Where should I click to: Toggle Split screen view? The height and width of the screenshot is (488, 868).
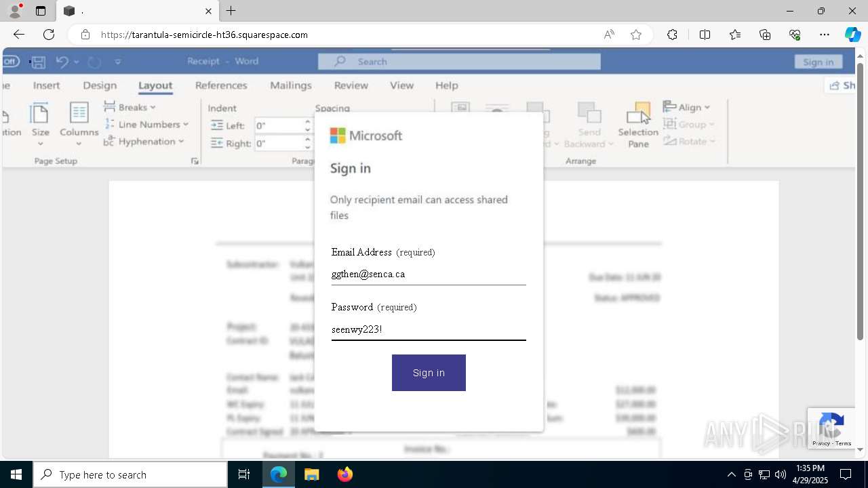pos(705,35)
